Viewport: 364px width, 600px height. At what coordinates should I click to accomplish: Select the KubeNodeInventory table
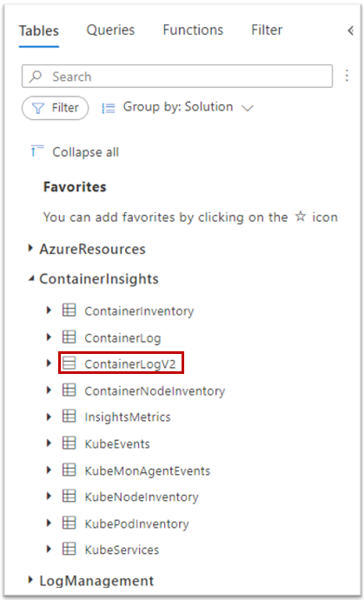point(142,497)
